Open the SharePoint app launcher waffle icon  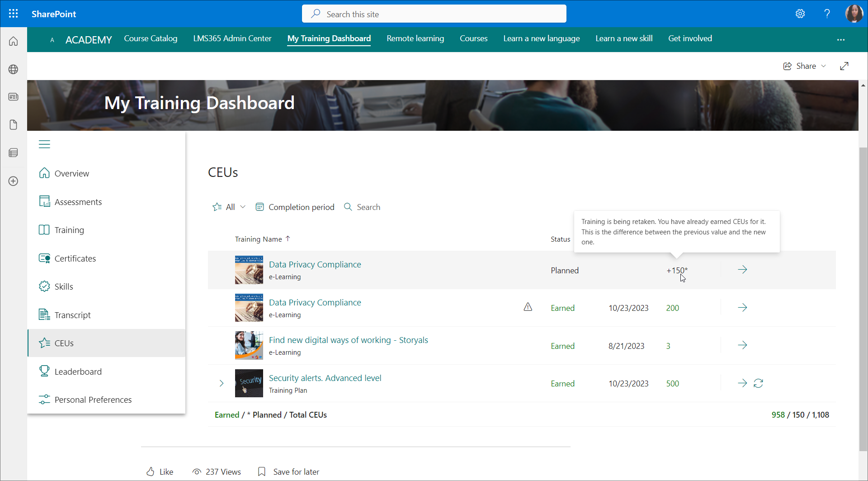[14, 14]
